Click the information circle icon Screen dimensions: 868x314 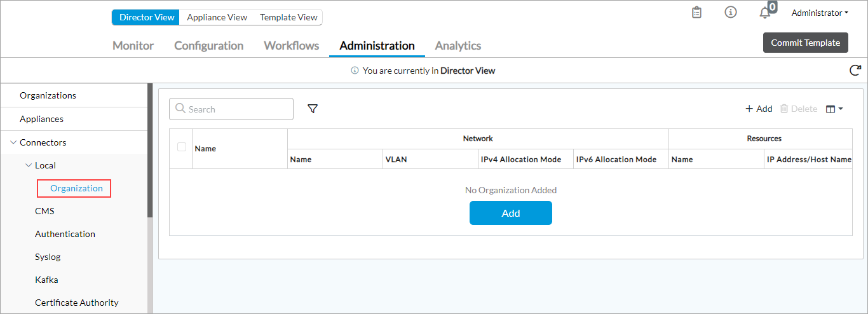(x=731, y=13)
